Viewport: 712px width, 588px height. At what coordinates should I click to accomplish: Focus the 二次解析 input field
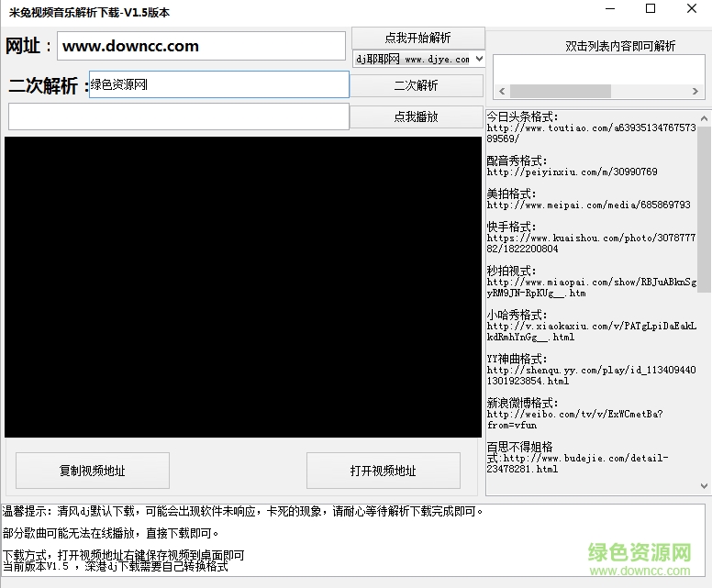click(x=219, y=84)
